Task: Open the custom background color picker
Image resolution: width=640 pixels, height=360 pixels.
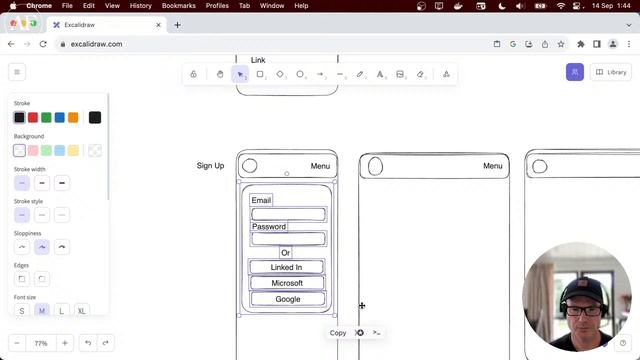Action: [95, 151]
